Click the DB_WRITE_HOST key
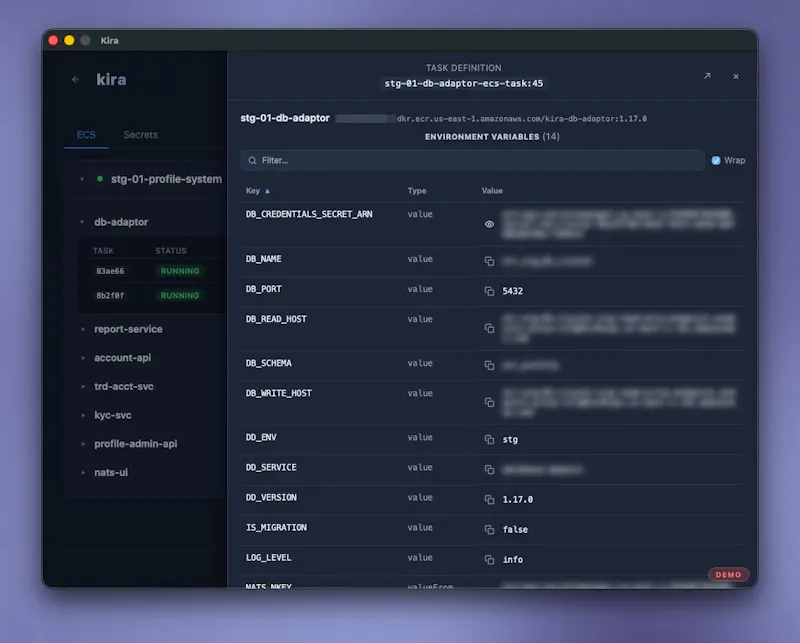 (279, 393)
